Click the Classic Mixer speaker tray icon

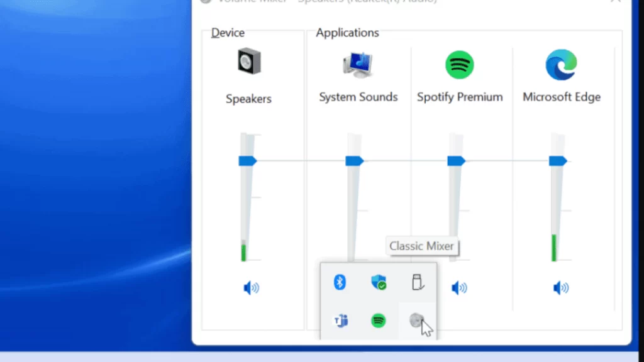coord(416,320)
